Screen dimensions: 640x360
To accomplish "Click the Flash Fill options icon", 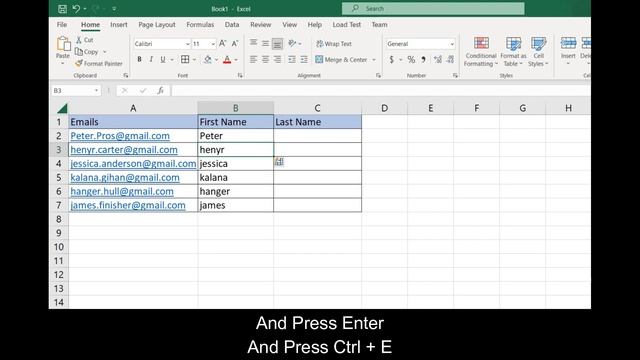I will [279, 162].
